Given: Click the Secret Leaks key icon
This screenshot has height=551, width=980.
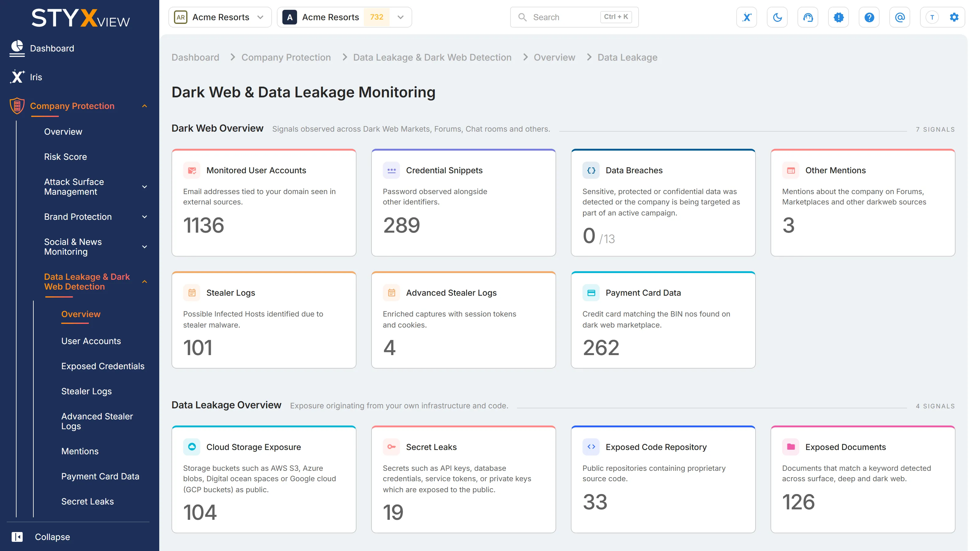Looking at the screenshot, I should click(391, 447).
